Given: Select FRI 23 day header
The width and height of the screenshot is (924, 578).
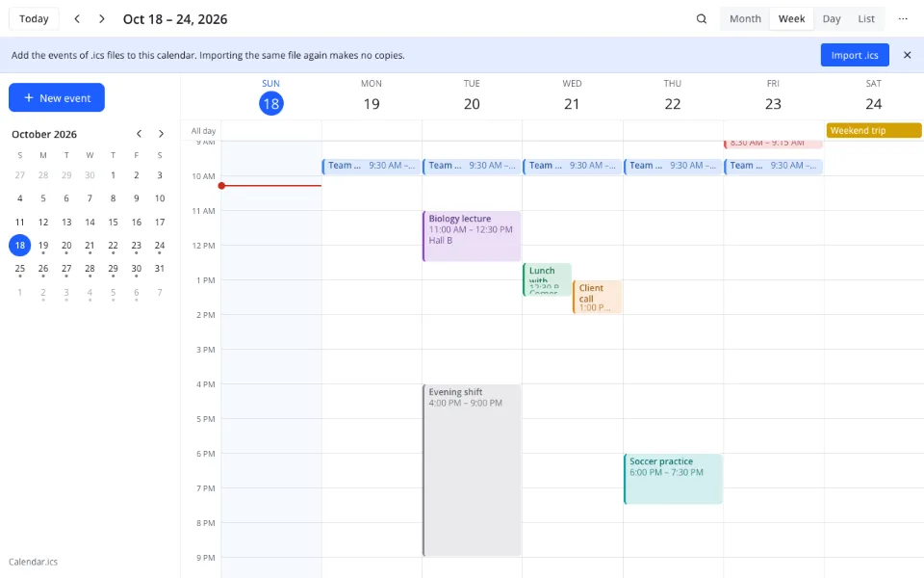Looking at the screenshot, I should [x=773, y=97].
